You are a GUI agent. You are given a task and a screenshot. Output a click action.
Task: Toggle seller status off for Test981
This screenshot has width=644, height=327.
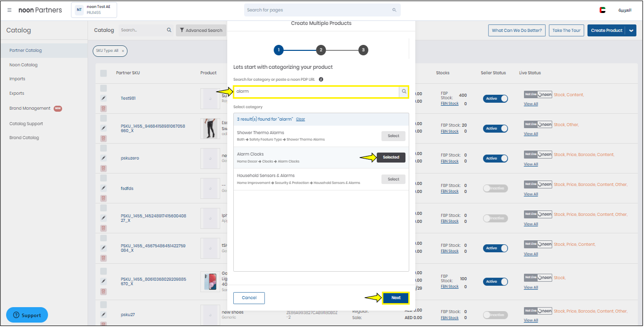(495, 99)
